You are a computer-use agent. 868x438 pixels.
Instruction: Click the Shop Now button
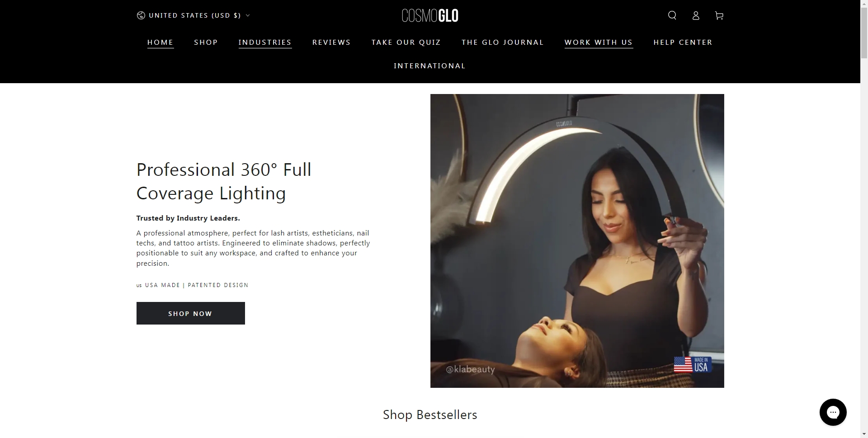coord(191,313)
